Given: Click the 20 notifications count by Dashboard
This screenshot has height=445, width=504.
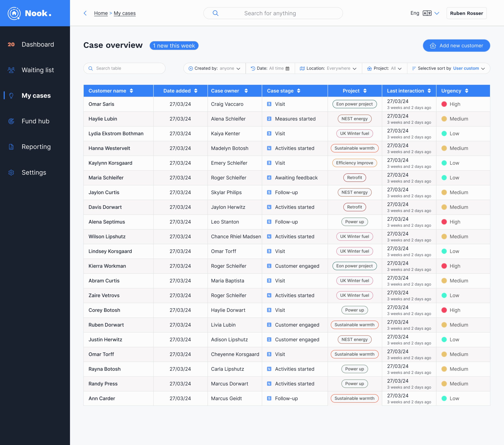Looking at the screenshot, I should coord(11,44).
